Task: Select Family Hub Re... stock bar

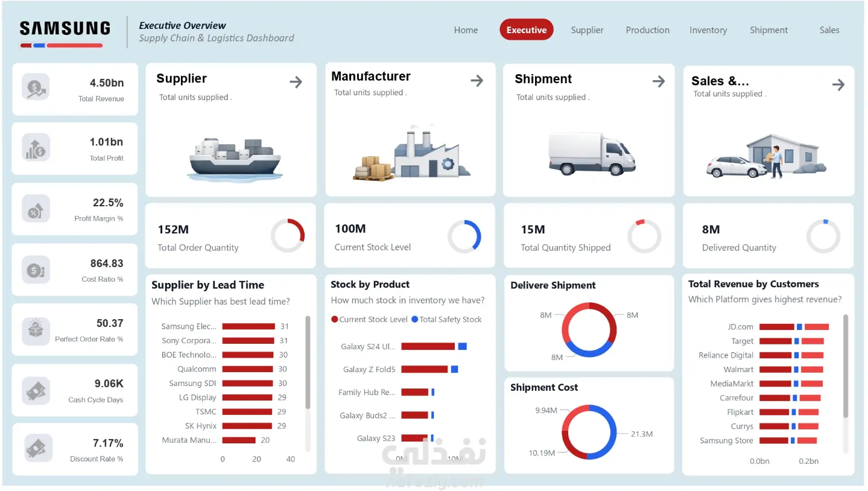Action: [415, 392]
